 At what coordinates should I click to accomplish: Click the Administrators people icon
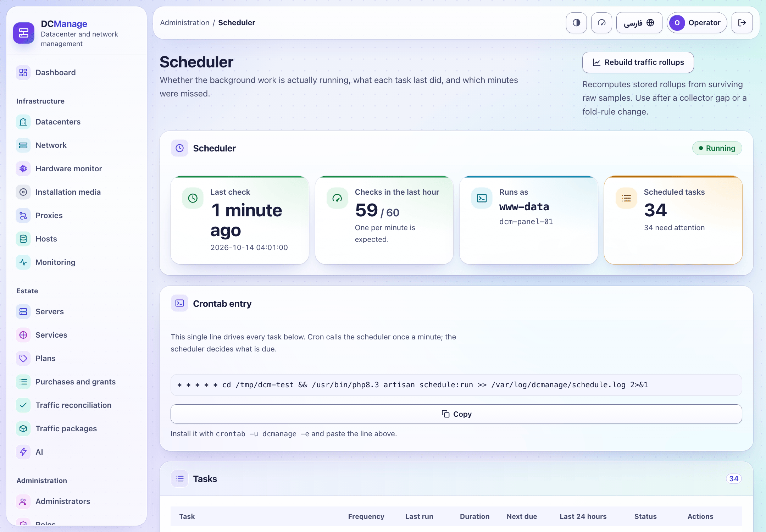pos(23,501)
